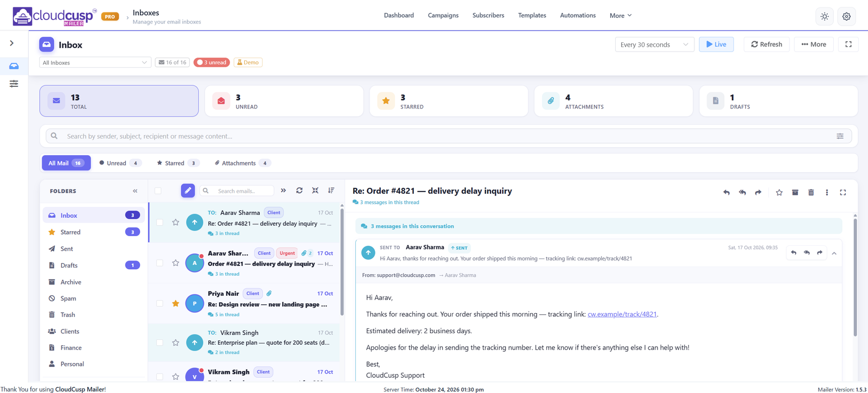
Task: Expand the left sidebar with the chevron
Action: (x=12, y=43)
